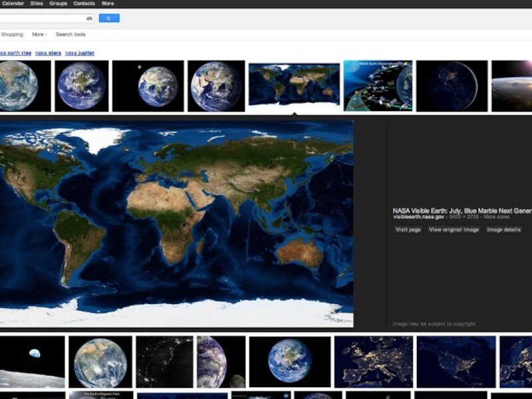Open the More dropdown under search

coord(39,35)
